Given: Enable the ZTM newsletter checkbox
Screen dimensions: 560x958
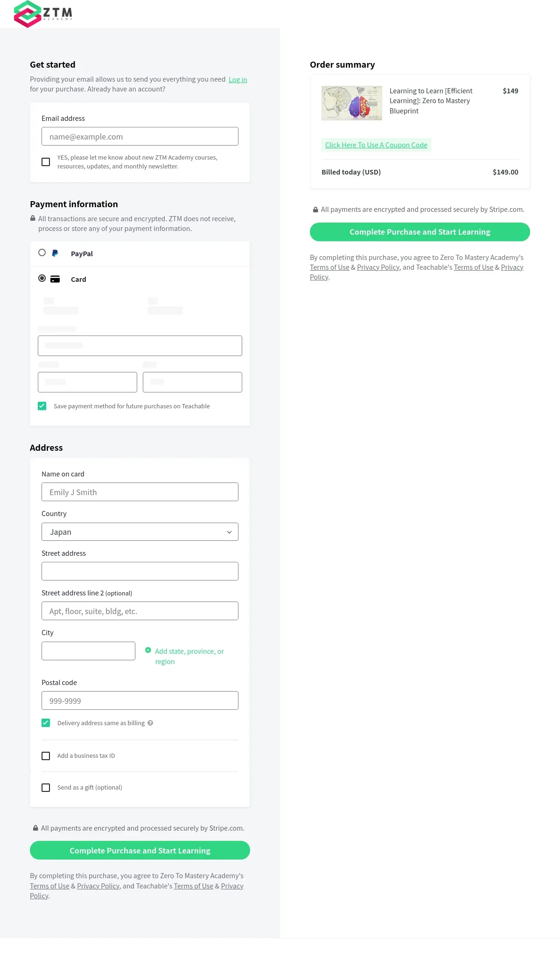Looking at the screenshot, I should [46, 162].
